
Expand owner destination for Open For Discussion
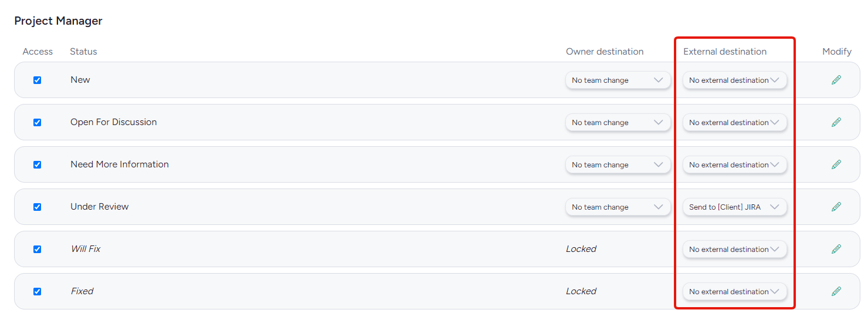(618, 123)
